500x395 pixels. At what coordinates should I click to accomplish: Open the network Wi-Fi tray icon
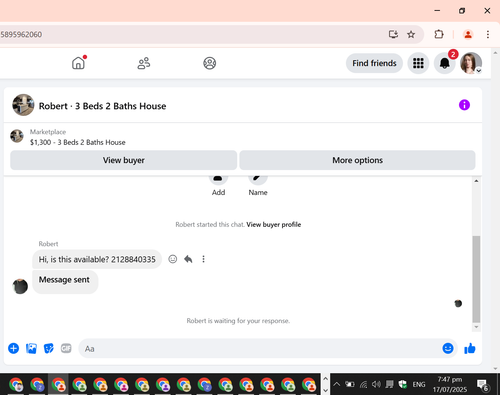pos(363,385)
